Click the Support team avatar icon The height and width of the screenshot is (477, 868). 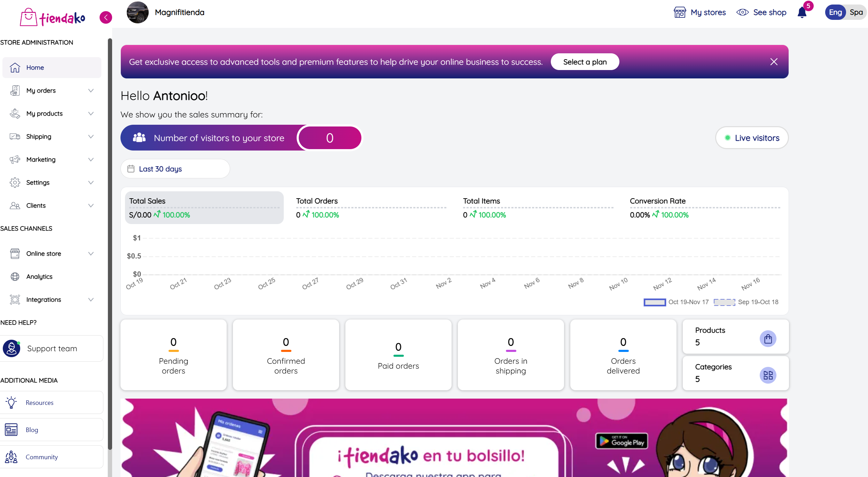11,348
